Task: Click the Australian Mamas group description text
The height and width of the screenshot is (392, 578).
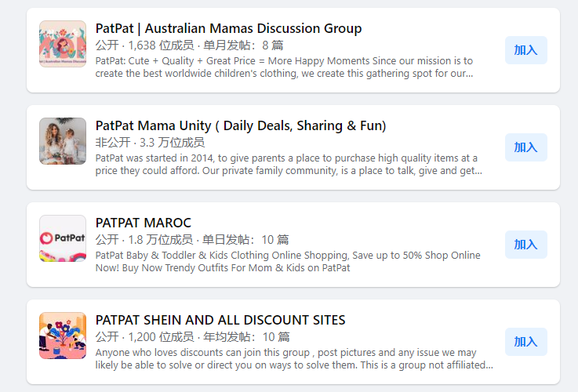Action: pyautogui.click(x=285, y=67)
